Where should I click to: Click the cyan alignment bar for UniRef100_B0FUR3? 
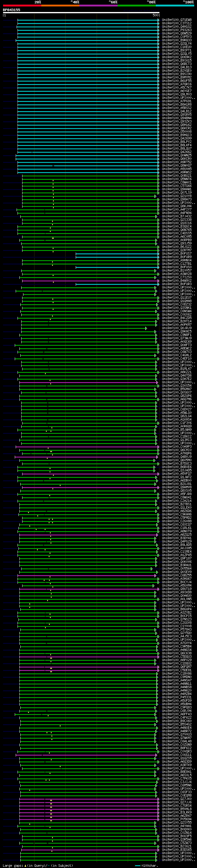(117, 284)
